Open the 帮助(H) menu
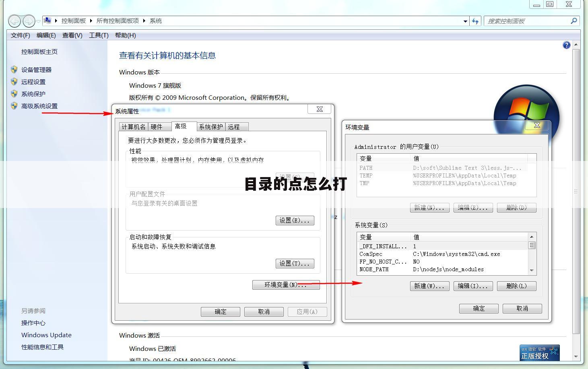Screen dimensions: 588x369 126,35
